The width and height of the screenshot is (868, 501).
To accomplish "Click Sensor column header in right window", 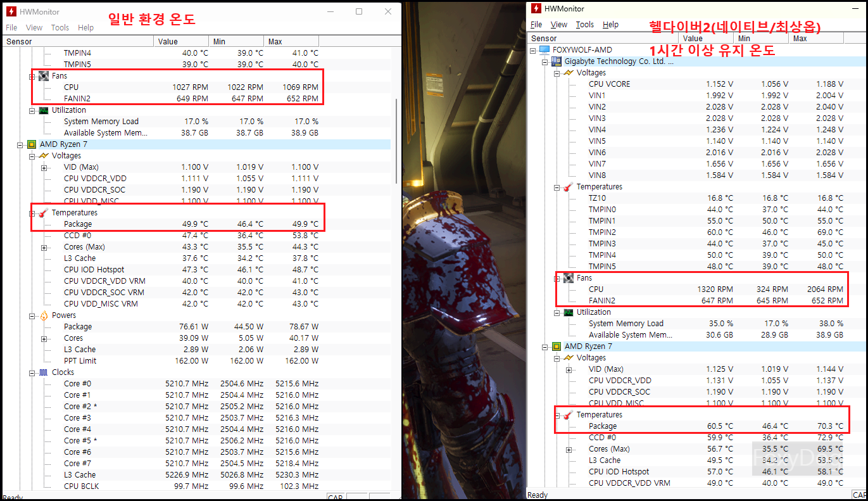I will tap(602, 39).
